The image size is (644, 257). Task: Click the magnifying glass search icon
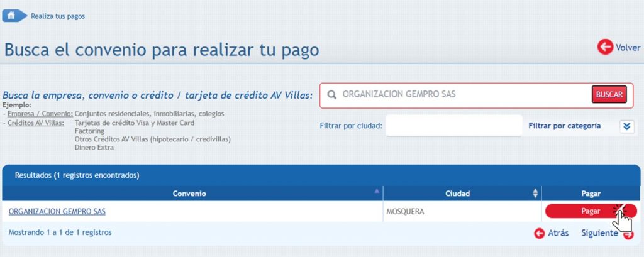tap(331, 94)
